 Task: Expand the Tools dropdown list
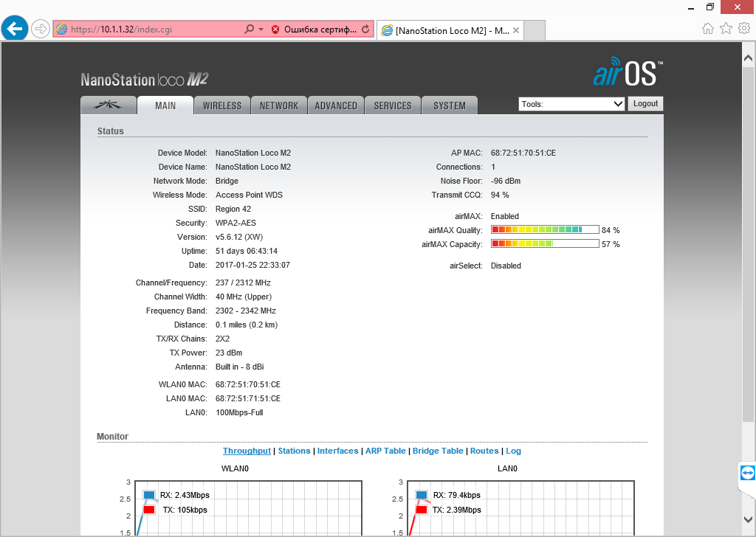click(x=572, y=104)
